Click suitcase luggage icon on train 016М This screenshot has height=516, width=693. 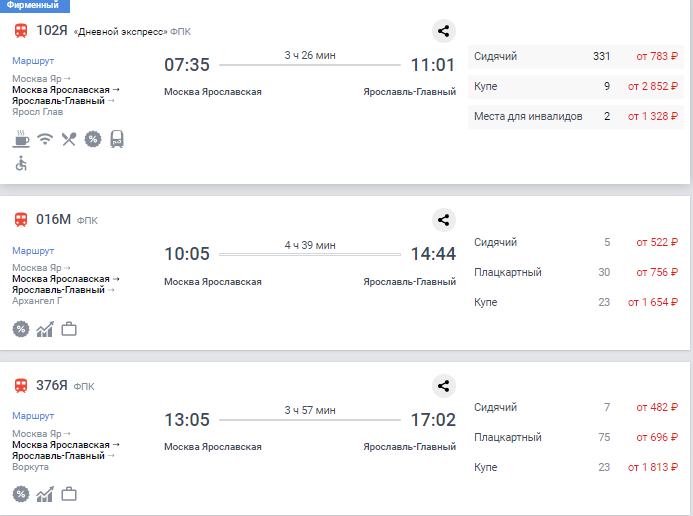[69, 328]
